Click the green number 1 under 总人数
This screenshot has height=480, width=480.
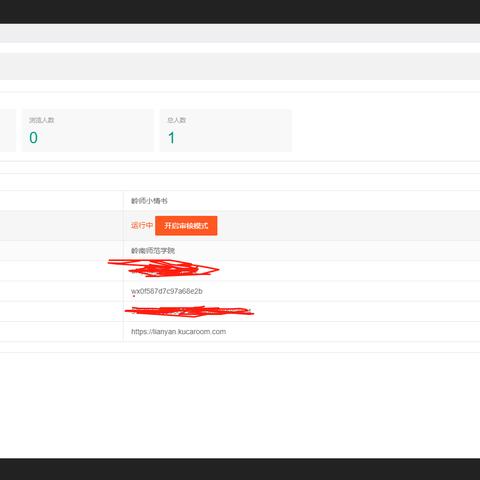[x=171, y=138]
